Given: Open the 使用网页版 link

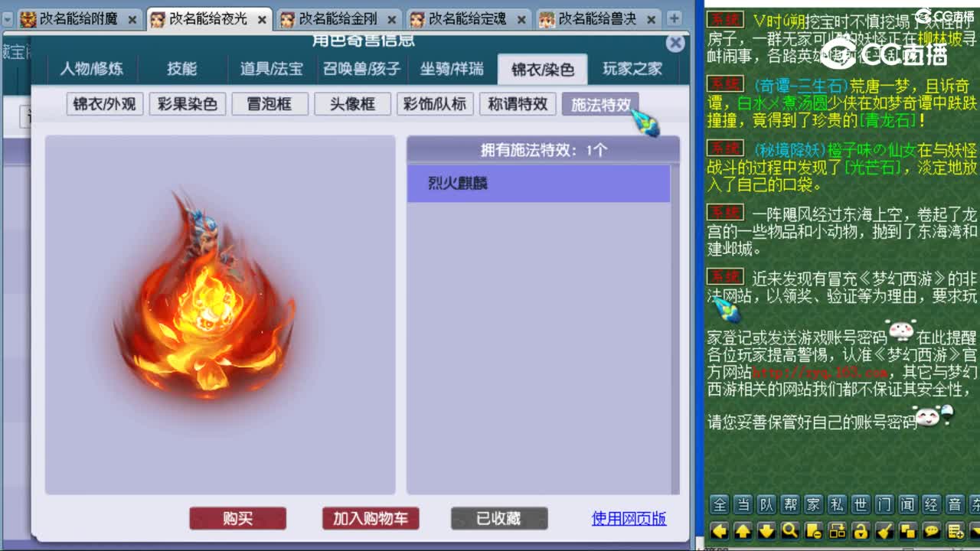Looking at the screenshot, I should point(629,518).
